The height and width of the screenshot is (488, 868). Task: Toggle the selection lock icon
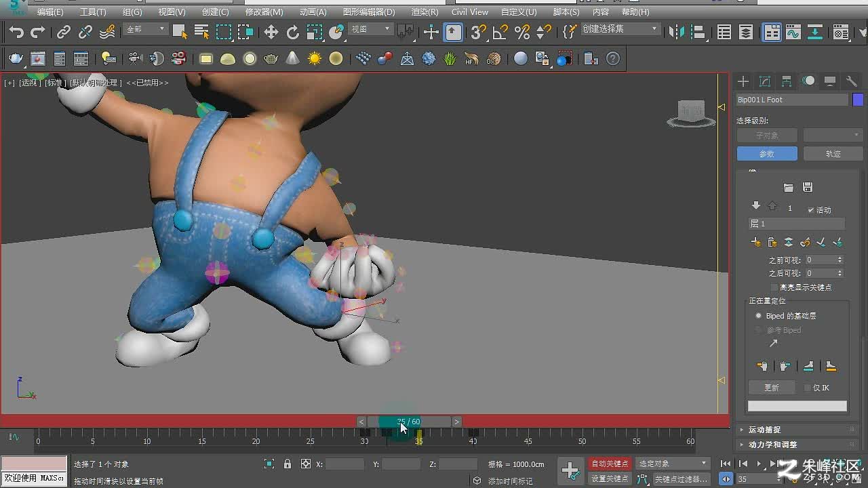(288, 464)
